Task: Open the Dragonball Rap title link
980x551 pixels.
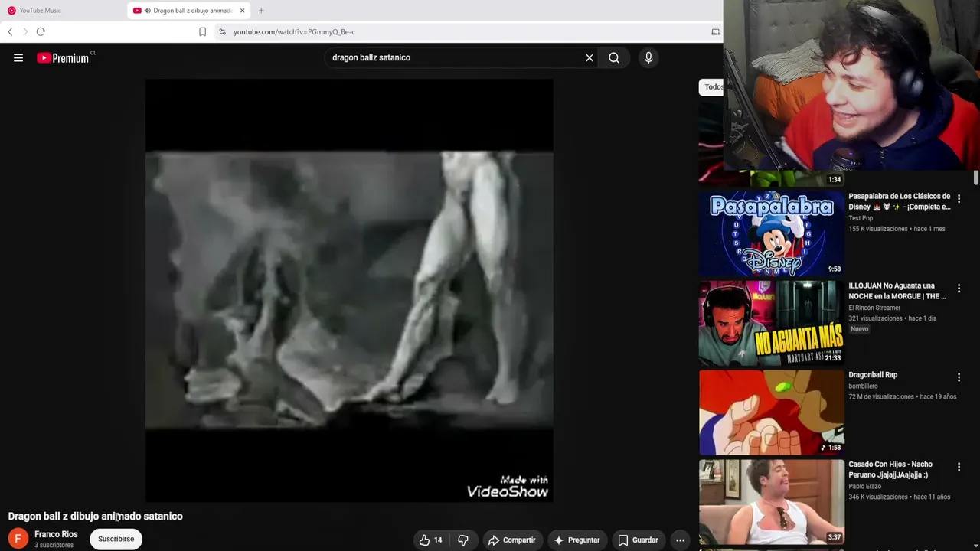Action: coord(873,375)
